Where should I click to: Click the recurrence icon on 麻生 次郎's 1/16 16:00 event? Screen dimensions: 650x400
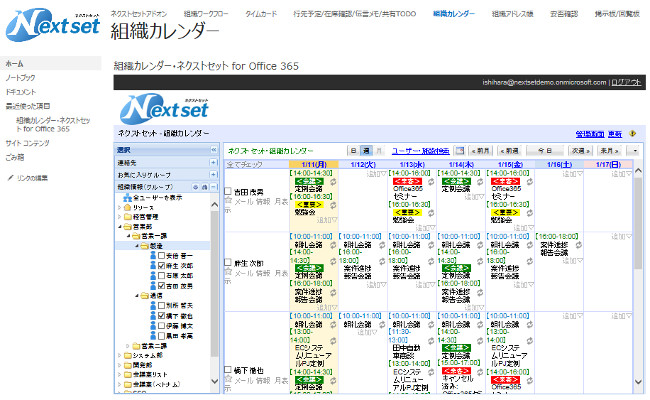coord(578,245)
